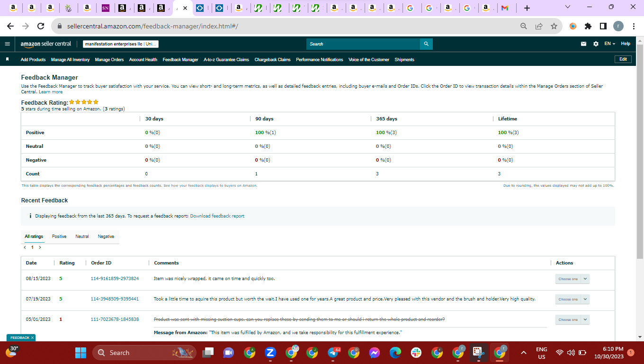This screenshot has height=364, width=644.
Task: Open the Chrome profile avatar
Action: [x=618, y=26]
